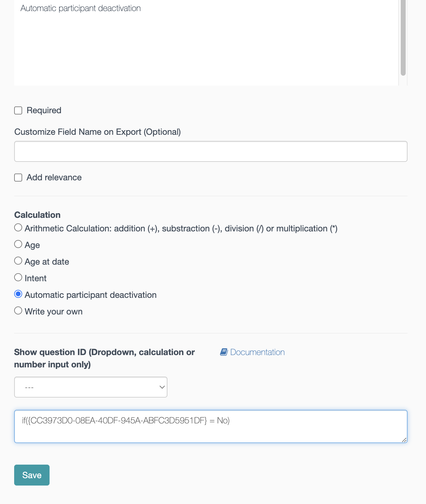Select the Intent calculation type
The width and height of the screenshot is (426, 504).
click(x=18, y=278)
